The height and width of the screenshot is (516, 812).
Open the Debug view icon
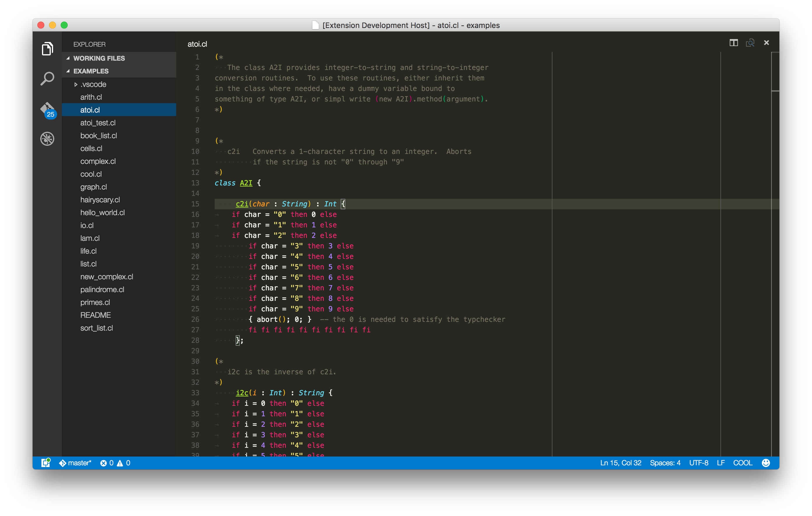coord(47,139)
